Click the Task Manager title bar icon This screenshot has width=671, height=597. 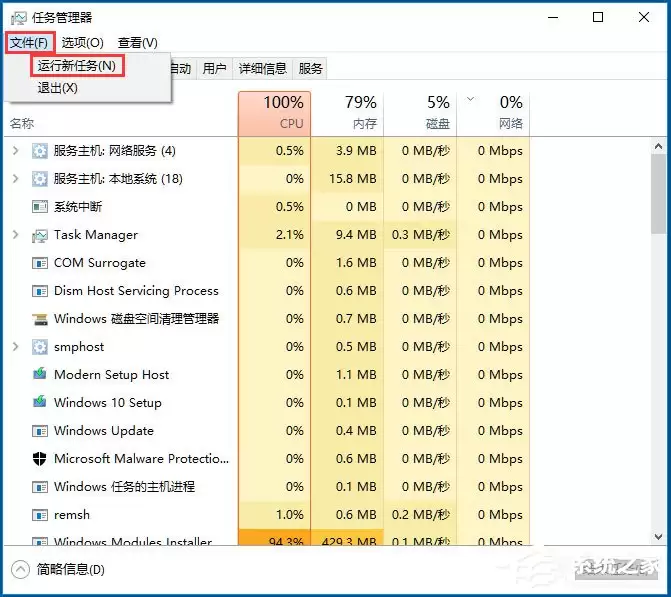click(x=18, y=18)
